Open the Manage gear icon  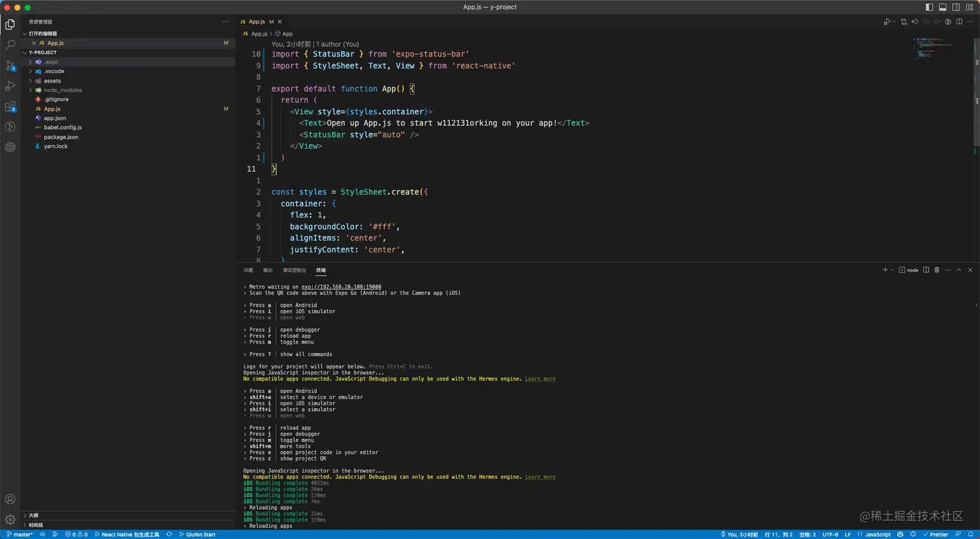(x=10, y=520)
